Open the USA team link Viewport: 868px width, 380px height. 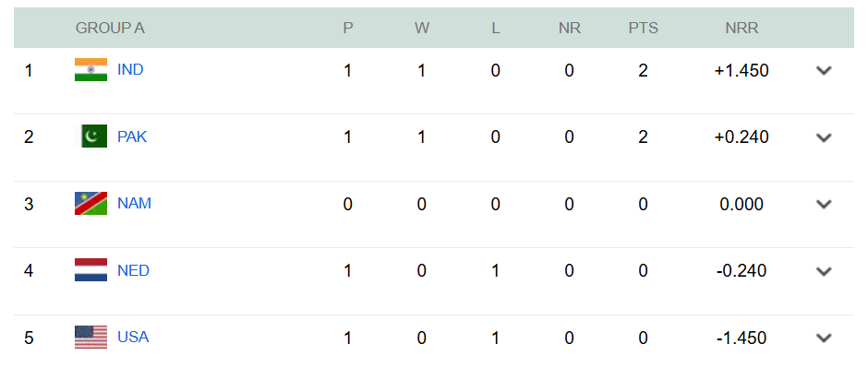pos(133,337)
